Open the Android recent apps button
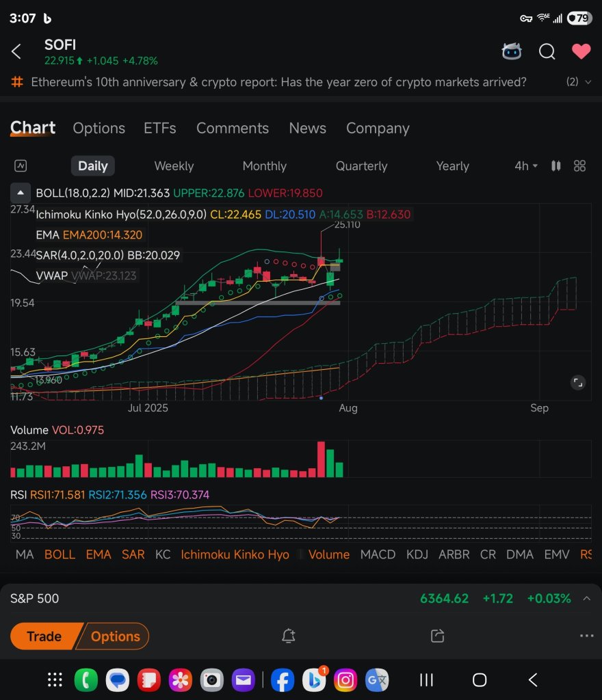The width and height of the screenshot is (602, 700). pyautogui.click(x=426, y=680)
